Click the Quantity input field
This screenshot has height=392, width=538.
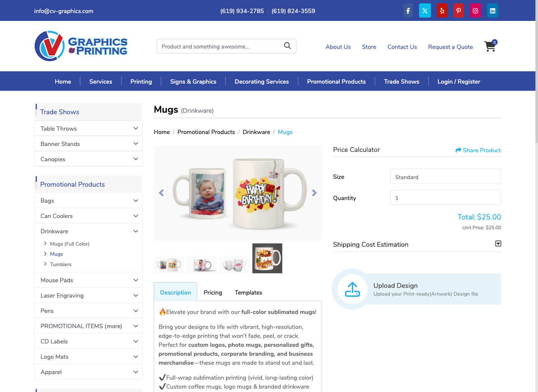(x=446, y=197)
